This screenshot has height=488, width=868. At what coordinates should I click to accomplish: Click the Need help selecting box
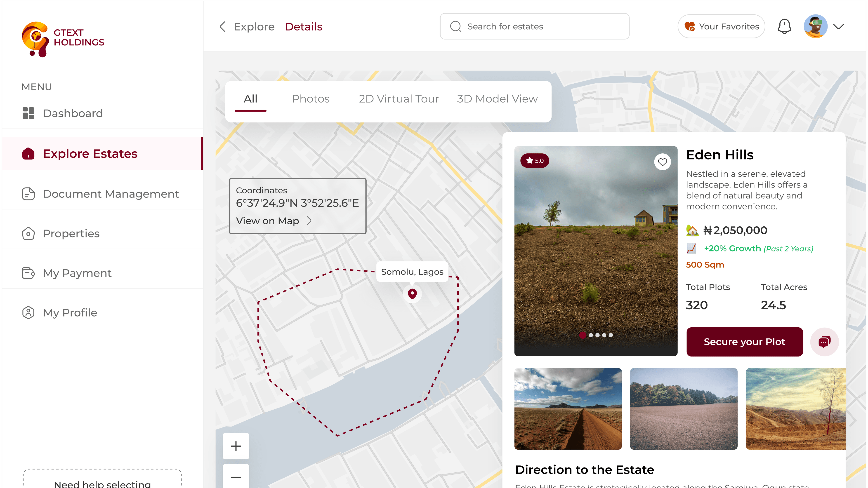(x=102, y=479)
